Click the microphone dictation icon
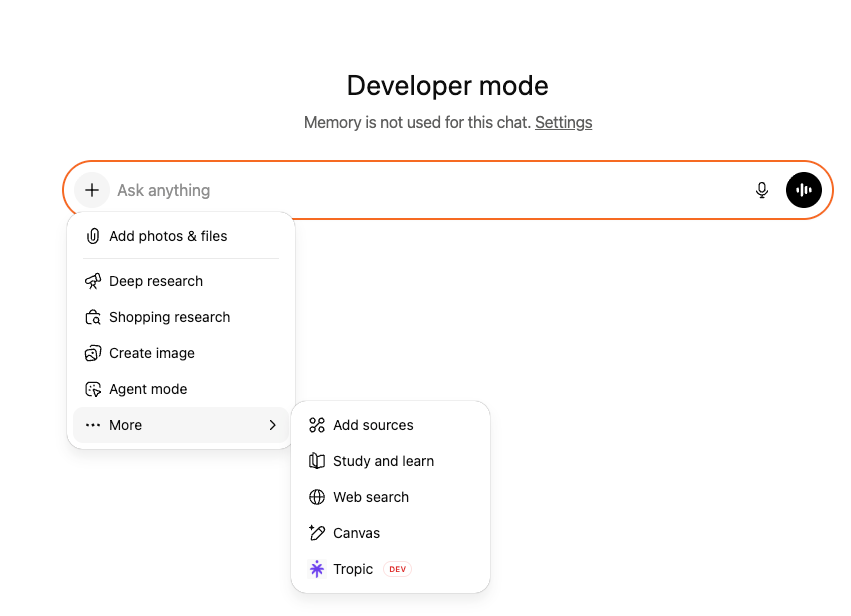 point(762,190)
